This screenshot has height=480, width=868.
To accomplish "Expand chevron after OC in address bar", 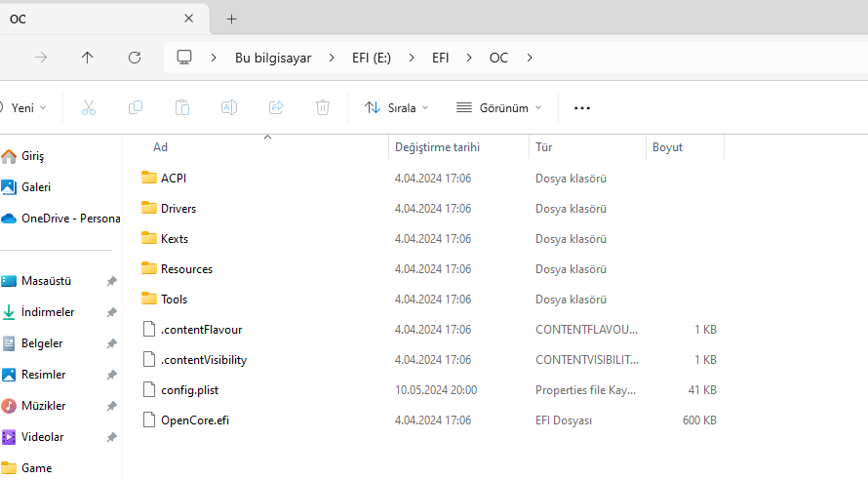I will click(530, 58).
